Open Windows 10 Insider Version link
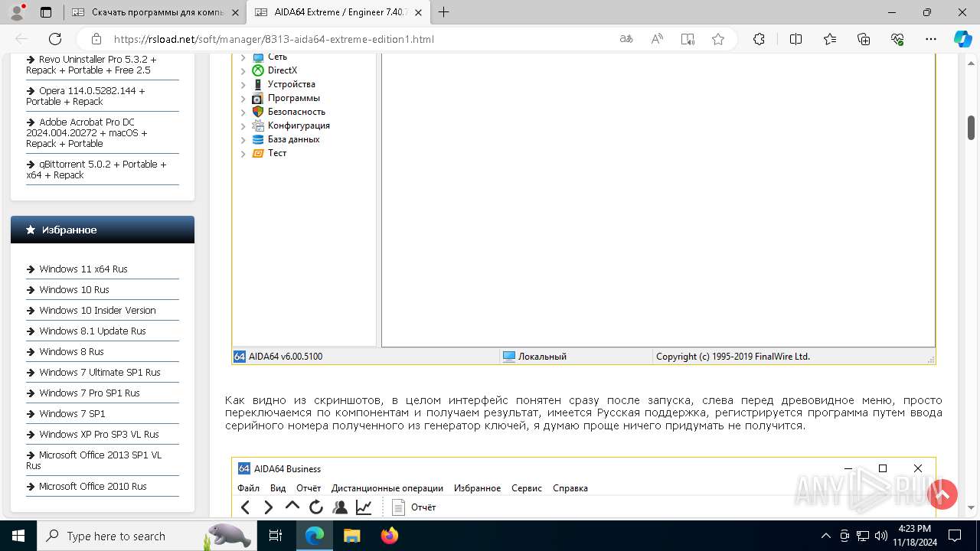This screenshot has height=551, width=980. tap(97, 311)
